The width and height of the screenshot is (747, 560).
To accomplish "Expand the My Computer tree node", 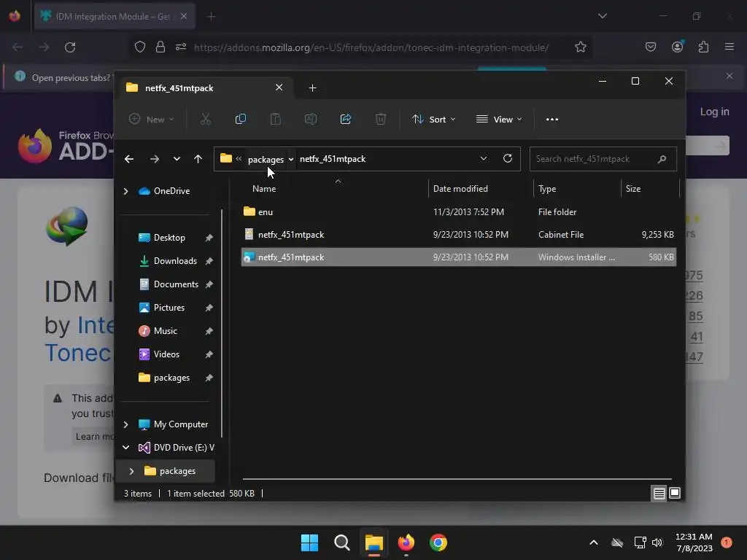I will coord(125,424).
